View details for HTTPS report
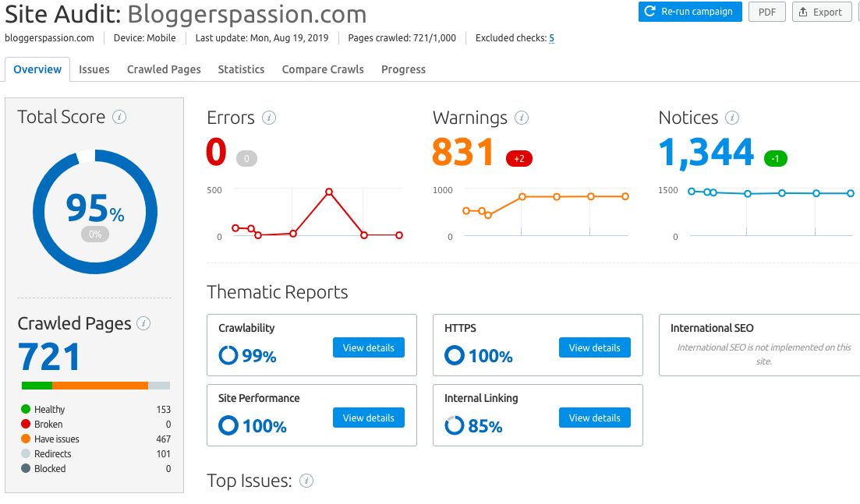This screenshot has width=860, height=504. tap(595, 348)
